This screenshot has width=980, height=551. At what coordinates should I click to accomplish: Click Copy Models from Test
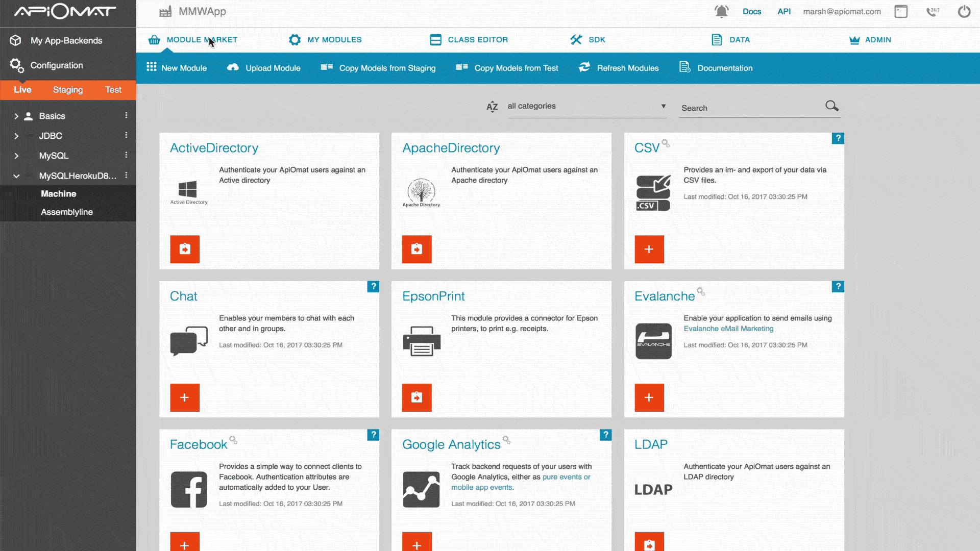(507, 68)
